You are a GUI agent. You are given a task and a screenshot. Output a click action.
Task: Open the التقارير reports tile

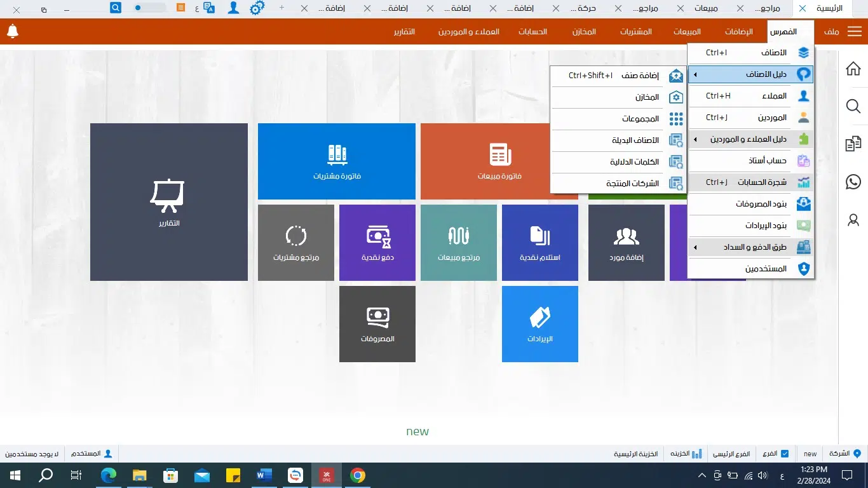[168, 202]
